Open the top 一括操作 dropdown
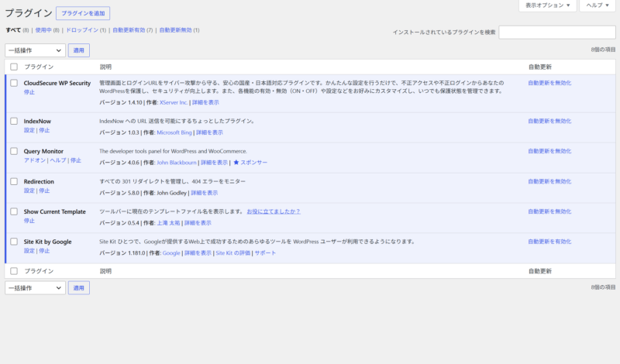The height and width of the screenshot is (364, 620). pos(35,50)
